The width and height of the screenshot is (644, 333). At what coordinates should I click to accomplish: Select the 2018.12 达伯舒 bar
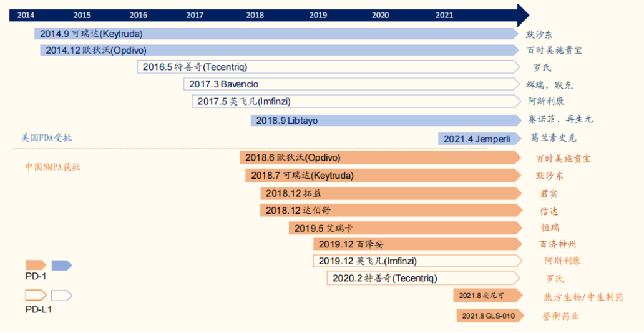[391, 211]
